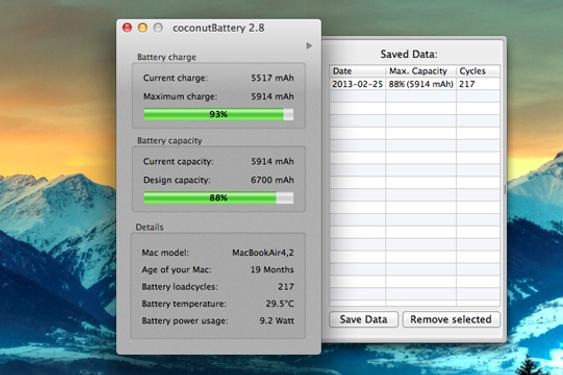Screen dimensions: 563x375
Task: Collapse the Saved Data drawer triangle
Action: click(309, 46)
